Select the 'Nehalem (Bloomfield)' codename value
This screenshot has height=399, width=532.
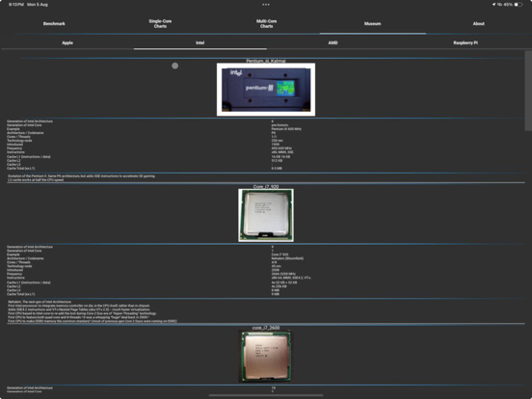point(287,258)
